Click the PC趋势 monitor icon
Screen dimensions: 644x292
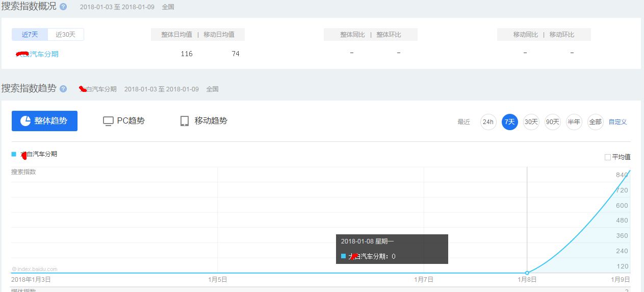coord(108,121)
